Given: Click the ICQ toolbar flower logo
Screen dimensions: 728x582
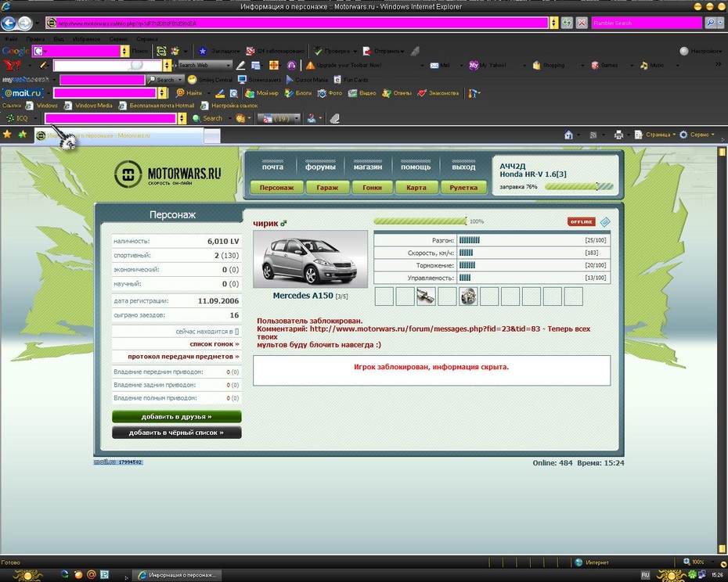Looking at the screenshot, I should (x=9, y=118).
